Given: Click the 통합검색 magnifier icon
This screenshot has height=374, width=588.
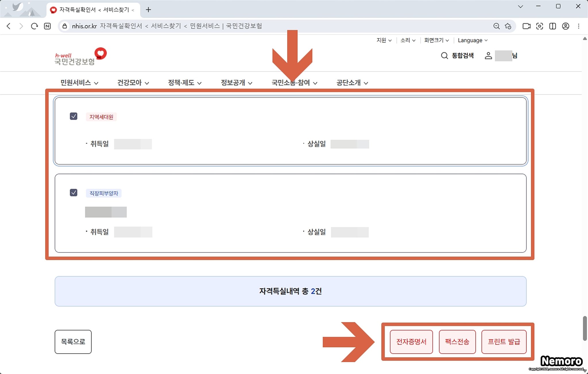Looking at the screenshot, I should (x=444, y=56).
